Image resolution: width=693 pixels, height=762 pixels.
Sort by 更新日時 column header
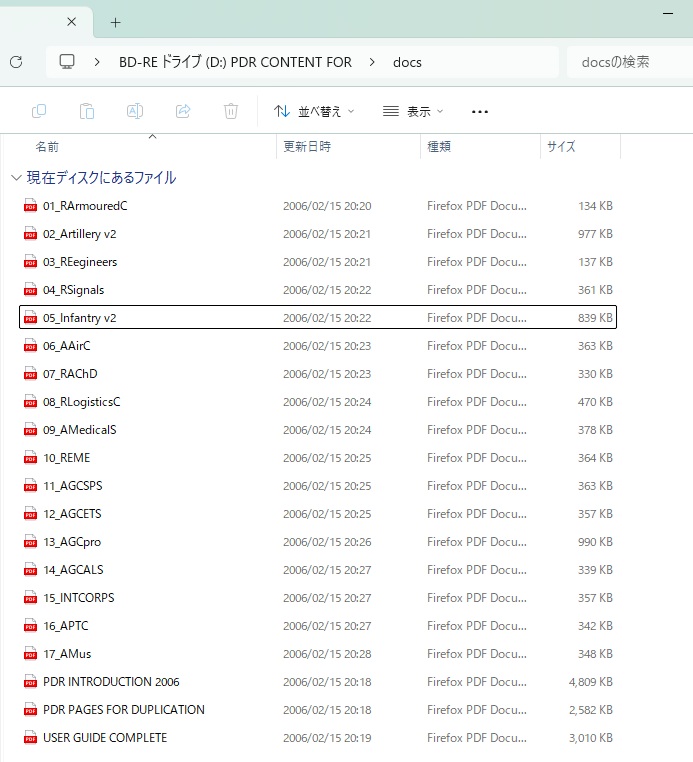pyautogui.click(x=307, y=147)
